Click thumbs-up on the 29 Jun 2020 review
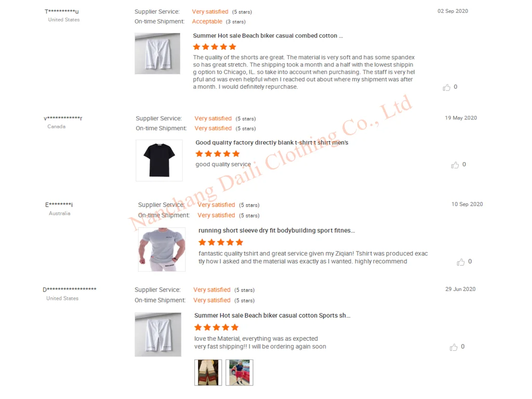This screenshot has height=399, width=532. (454, 347)
